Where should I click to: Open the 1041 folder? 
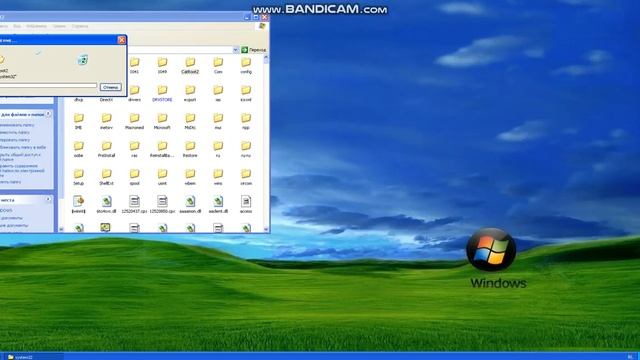tap(134, 65)
